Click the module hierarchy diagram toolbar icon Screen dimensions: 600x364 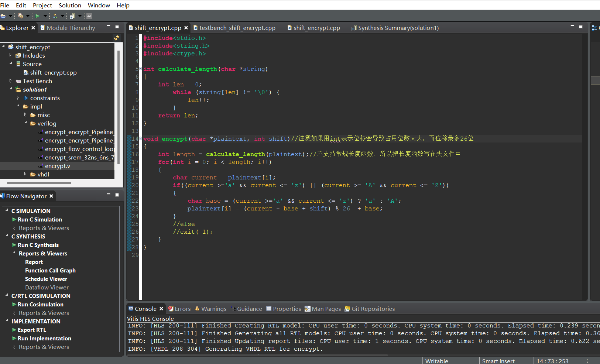click(x=55, y=16)
